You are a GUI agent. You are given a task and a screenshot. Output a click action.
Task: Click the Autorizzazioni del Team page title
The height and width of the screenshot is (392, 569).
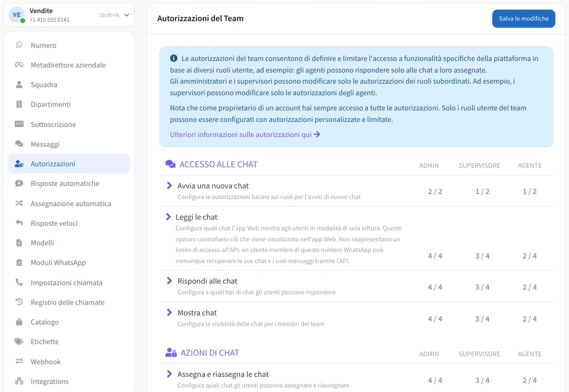coord(200,19)
